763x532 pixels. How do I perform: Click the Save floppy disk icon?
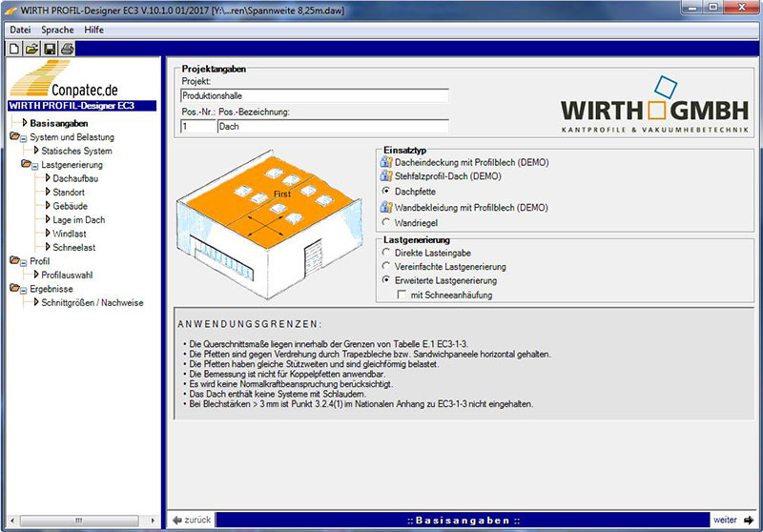[50, 48]
